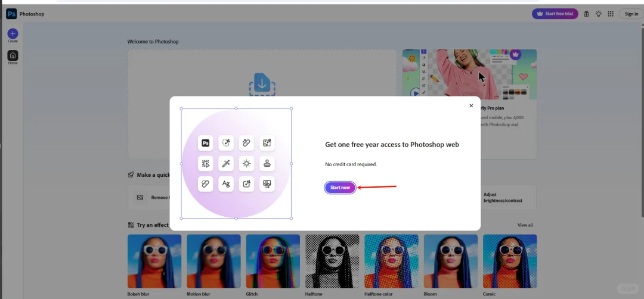Image resolution: width=644 pixels, height=299 pixels.
Task: Click the Start now button
Action: (340, 188)
